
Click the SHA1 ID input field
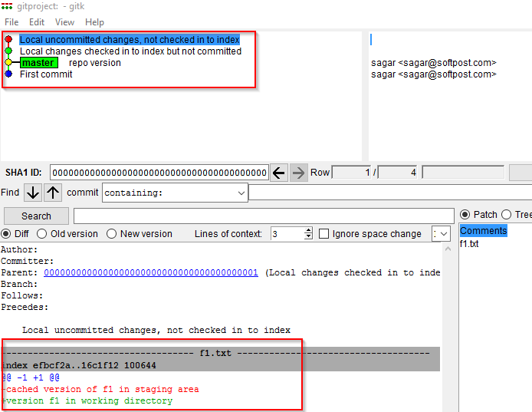[159, 173]
